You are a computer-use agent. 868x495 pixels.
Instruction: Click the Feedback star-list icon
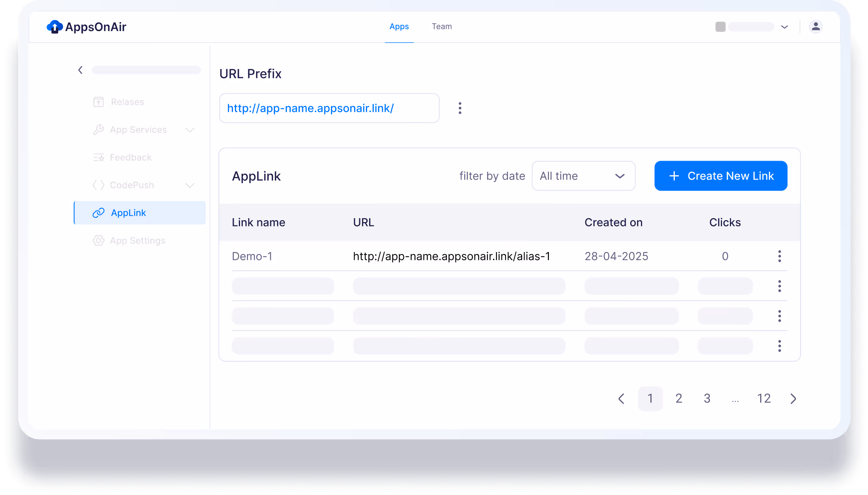point(98,158)
